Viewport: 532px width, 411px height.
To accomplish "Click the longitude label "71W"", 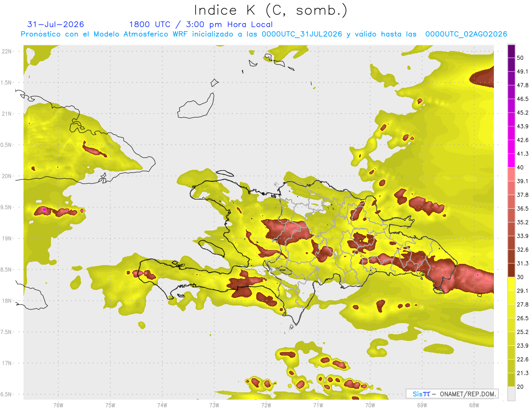I will [x=318, y=405].
